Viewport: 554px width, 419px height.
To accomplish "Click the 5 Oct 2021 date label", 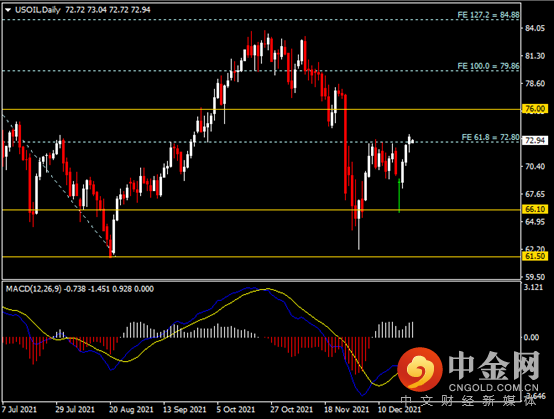I will pyautogui.click(x=236, y=409).
